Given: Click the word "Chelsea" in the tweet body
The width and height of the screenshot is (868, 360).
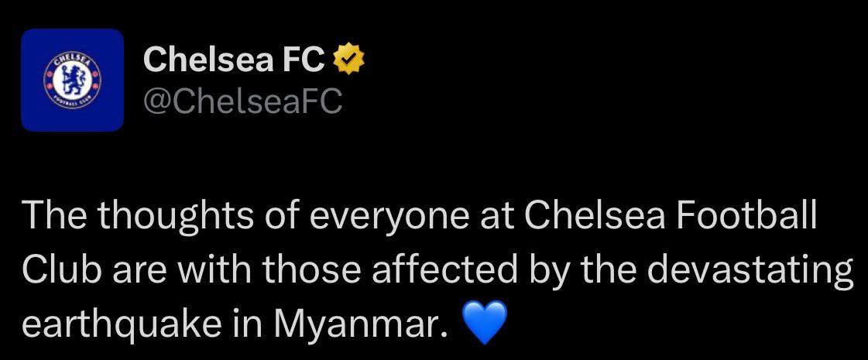Looking at the screenshot, I should 586,217.
